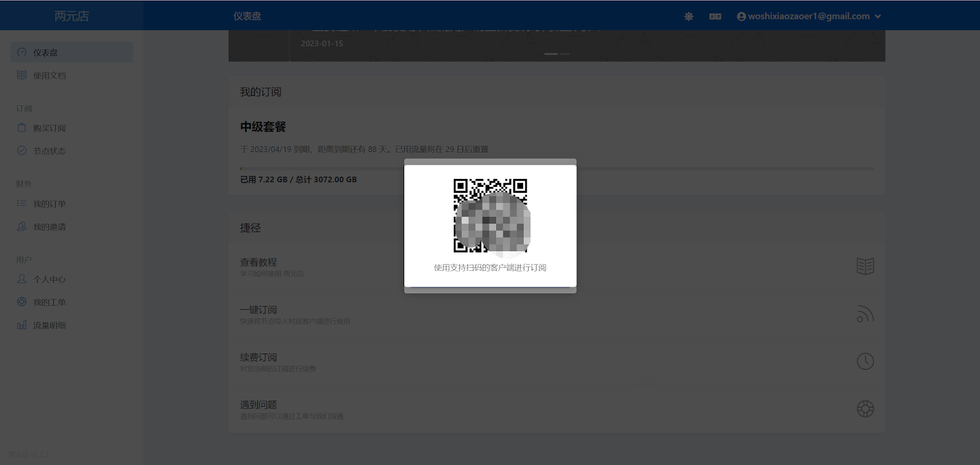Screen dimensions: 980x465
Task: Open 个人中心 in the sidebar
Action: pyautogui.click(x=72, y=279)
